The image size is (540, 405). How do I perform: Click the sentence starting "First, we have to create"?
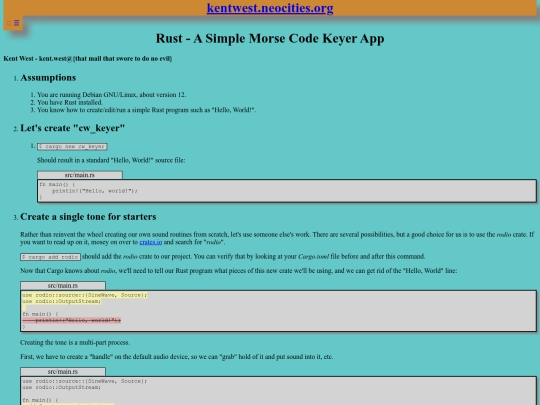click(177, 357)
